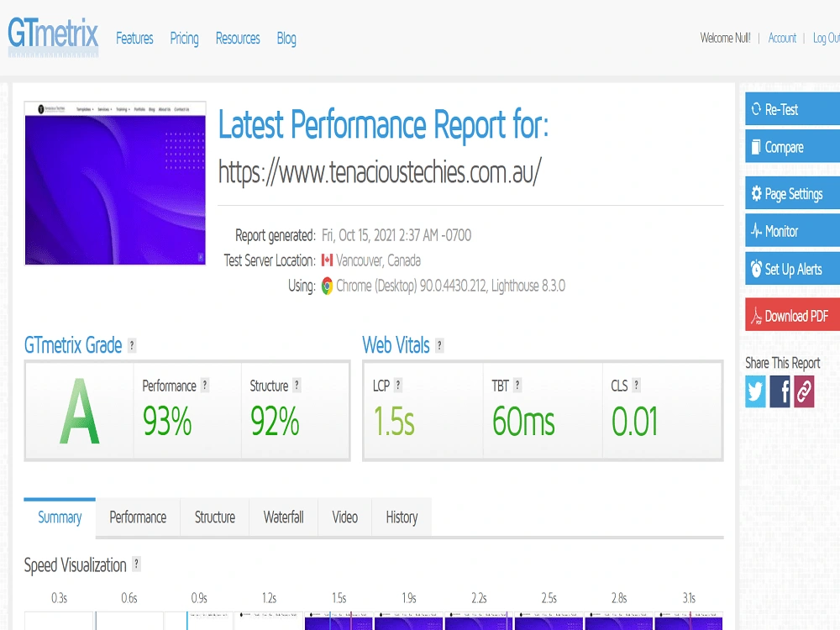Click the help icon beside Performance score
840x630 pixels.
205,386
